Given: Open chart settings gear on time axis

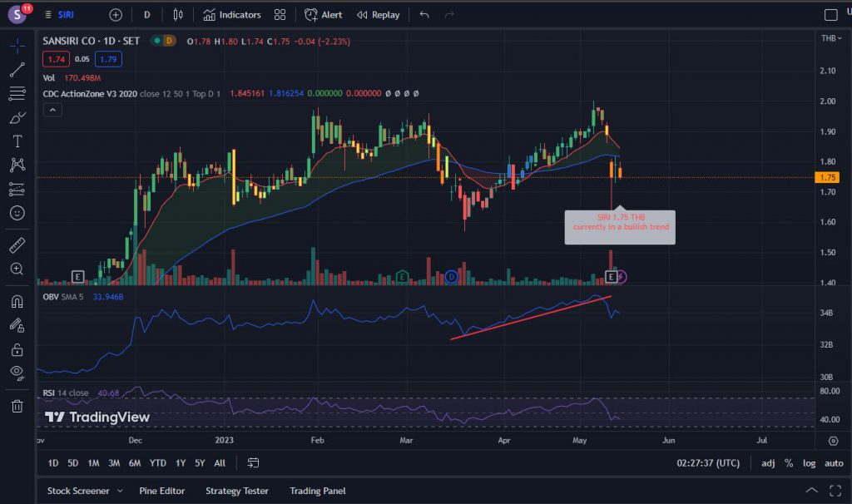Looking at the screenshot, I should [x=833, y=441].
